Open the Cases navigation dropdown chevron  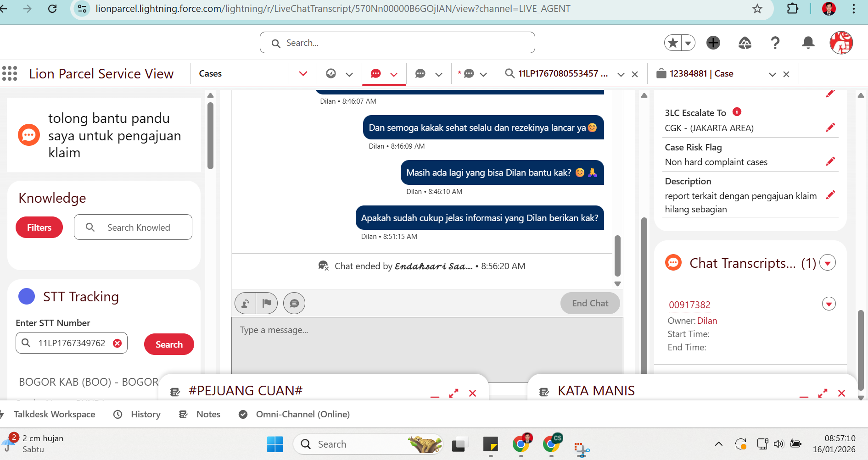point(303,74)
